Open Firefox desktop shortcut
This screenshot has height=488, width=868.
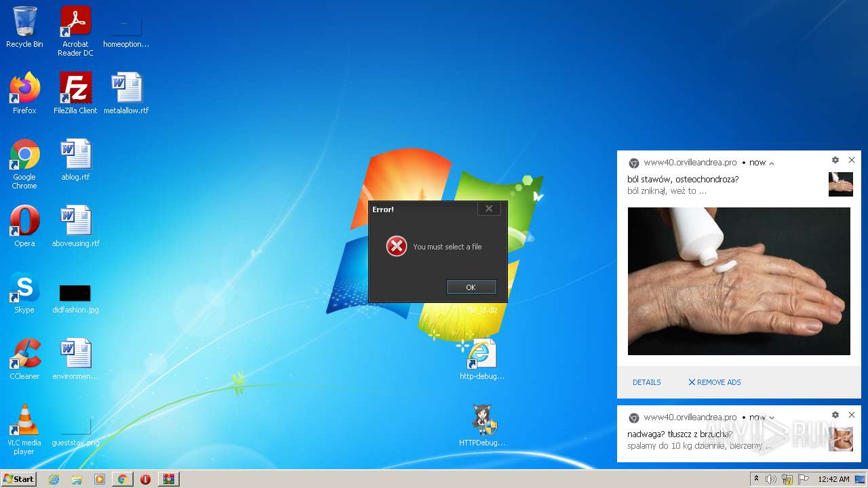point(24,94)
